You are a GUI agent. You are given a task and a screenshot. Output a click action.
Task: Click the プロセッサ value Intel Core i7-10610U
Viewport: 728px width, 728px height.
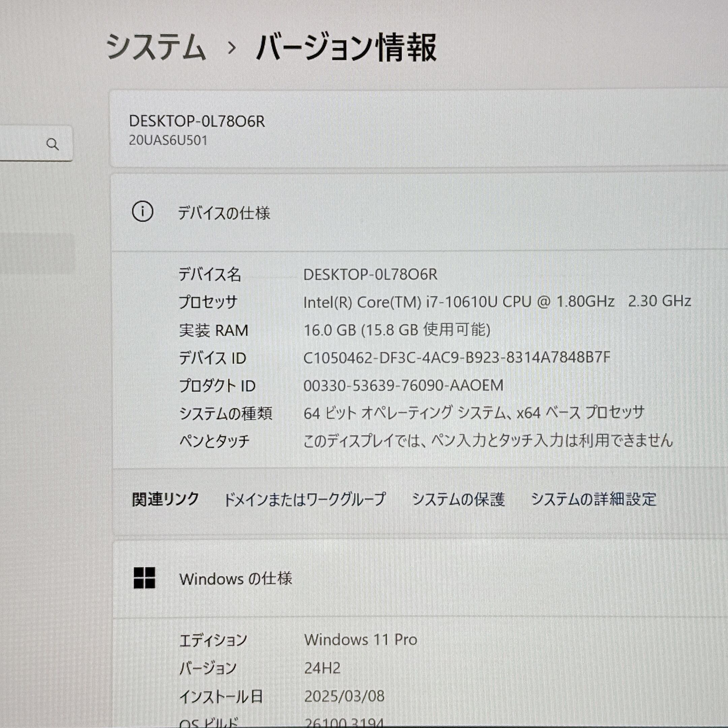pyautogui.click(x=497, y=301)
